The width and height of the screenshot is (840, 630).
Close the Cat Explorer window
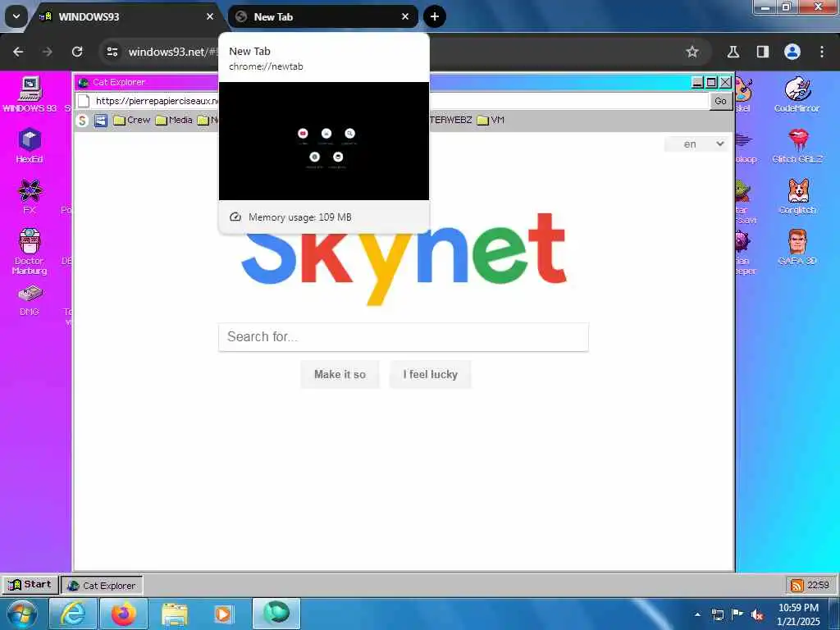(725, 82)
